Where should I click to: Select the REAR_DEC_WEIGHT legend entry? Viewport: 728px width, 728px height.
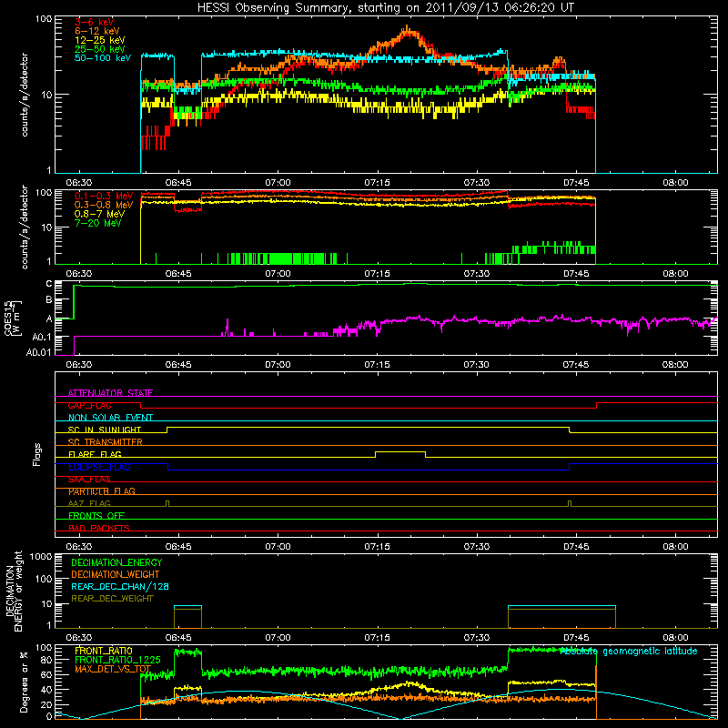112,599
